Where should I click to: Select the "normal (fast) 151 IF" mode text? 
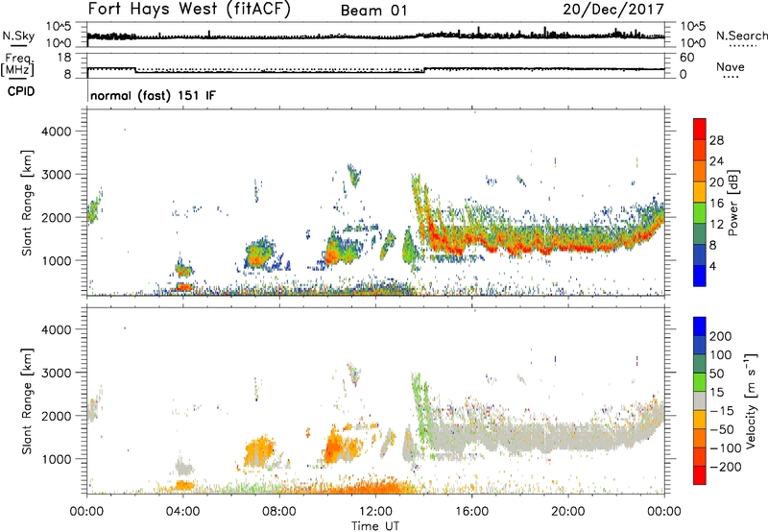tap(153, 95)
